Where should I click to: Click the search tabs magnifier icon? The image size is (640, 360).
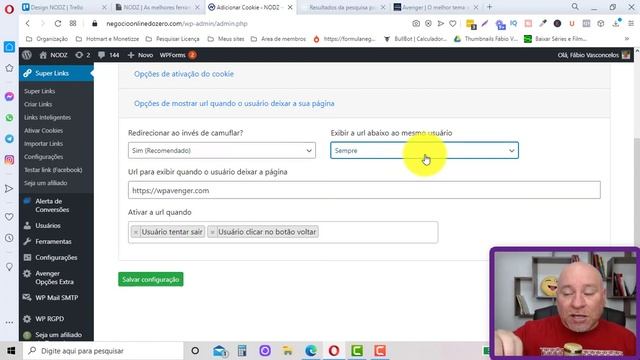click(x=575, y=7)
